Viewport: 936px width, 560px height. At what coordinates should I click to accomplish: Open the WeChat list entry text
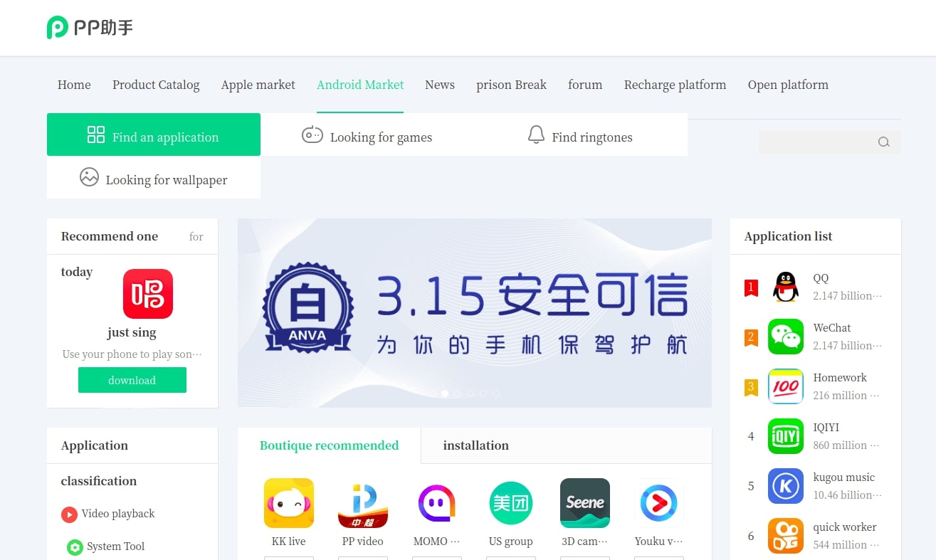[x=832, y=328]
